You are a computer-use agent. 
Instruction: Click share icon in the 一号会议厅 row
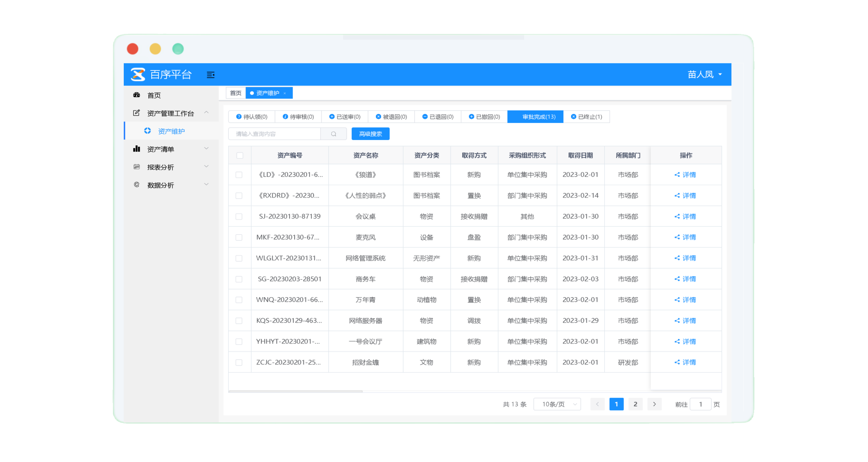[x=677, y=342]
